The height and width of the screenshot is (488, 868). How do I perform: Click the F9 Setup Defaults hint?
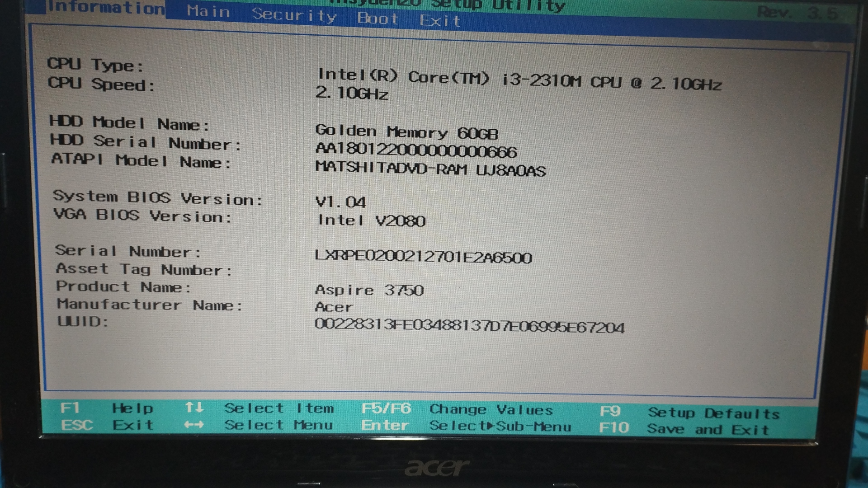(x=689, y=413)
